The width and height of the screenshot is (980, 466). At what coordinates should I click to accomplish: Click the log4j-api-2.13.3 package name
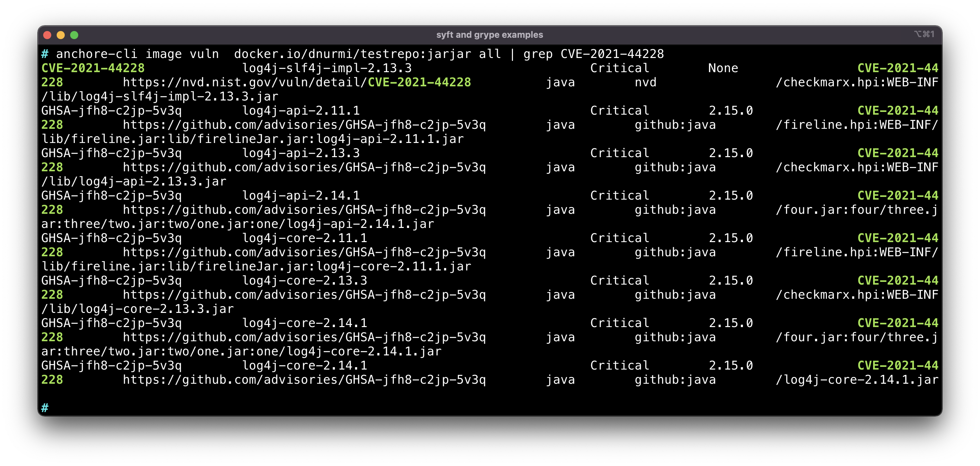(301, 153)
